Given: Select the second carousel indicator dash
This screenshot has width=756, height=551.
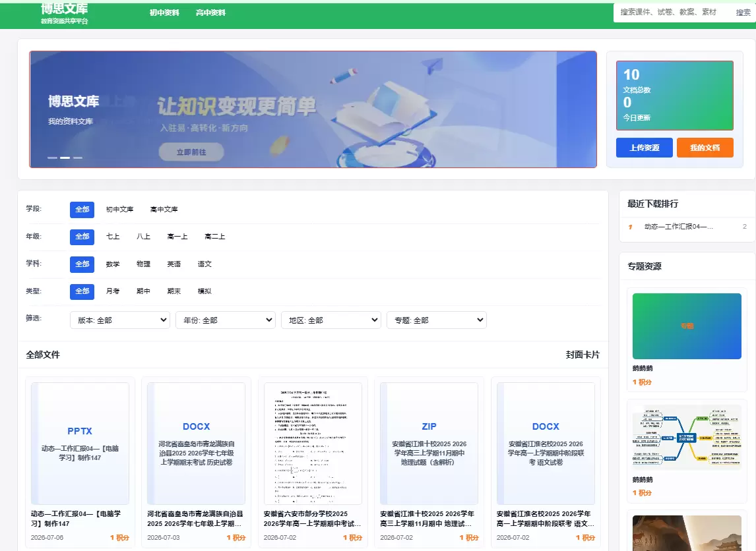Looking at the screenshot, I should [x=65, y=158].
